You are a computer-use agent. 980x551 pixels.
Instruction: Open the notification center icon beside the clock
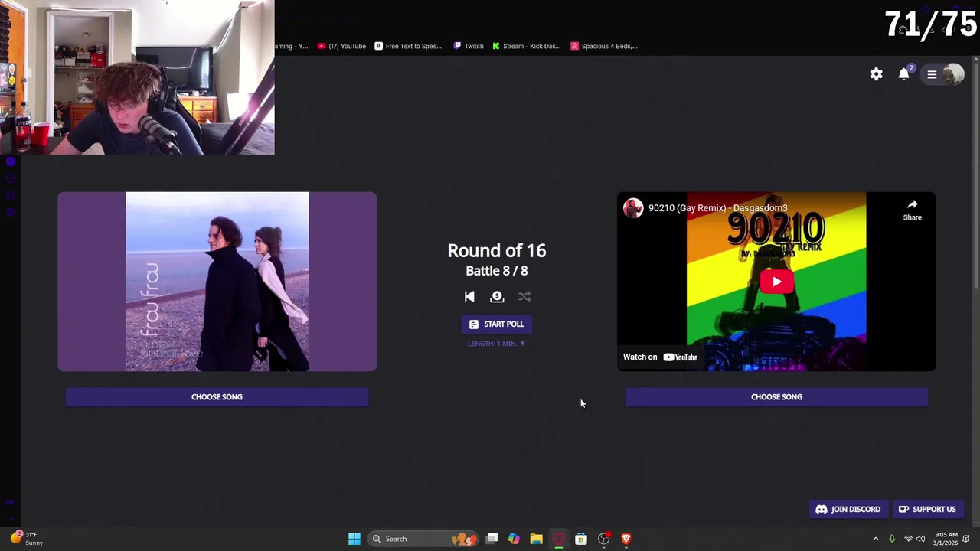966,539
